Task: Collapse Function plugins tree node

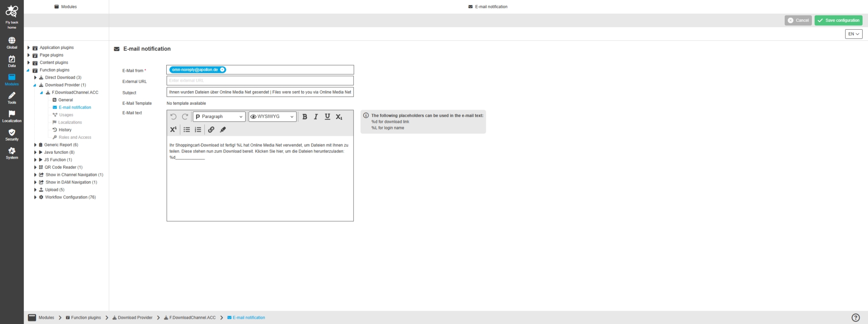Action: (28, 70)
